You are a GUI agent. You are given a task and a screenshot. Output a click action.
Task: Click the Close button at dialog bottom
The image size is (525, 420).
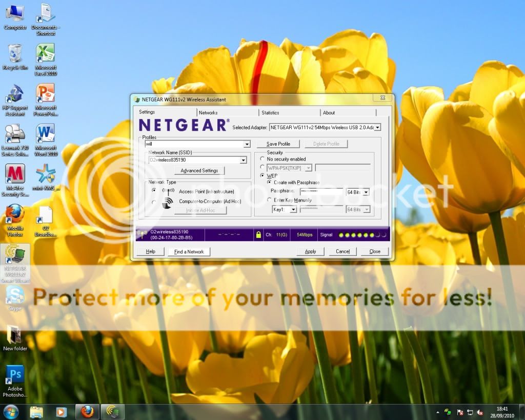(x=375, y=251)
